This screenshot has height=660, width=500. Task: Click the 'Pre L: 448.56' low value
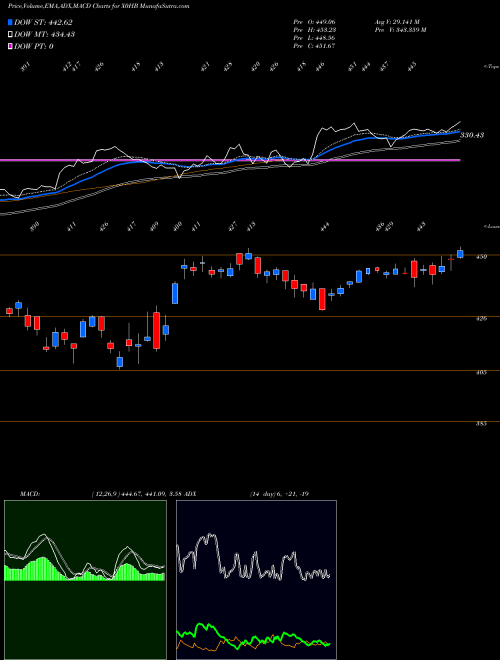pyautogui.click(x=314, y=38)
